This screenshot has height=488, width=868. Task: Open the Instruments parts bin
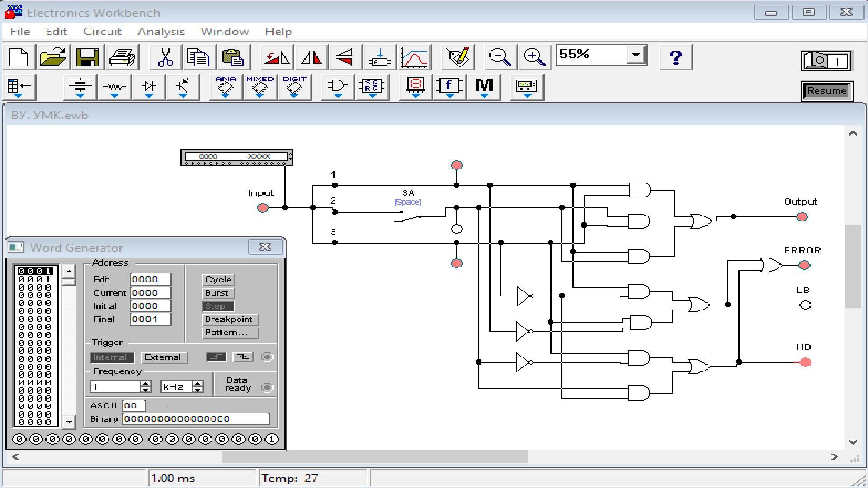[x=527, y=87]
